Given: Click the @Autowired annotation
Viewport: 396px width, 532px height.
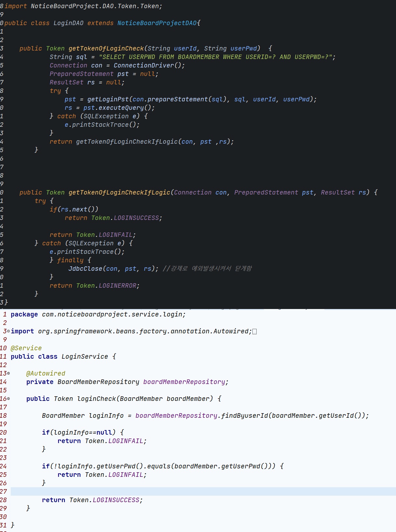Looking at the screenshot, I should 46,373.
